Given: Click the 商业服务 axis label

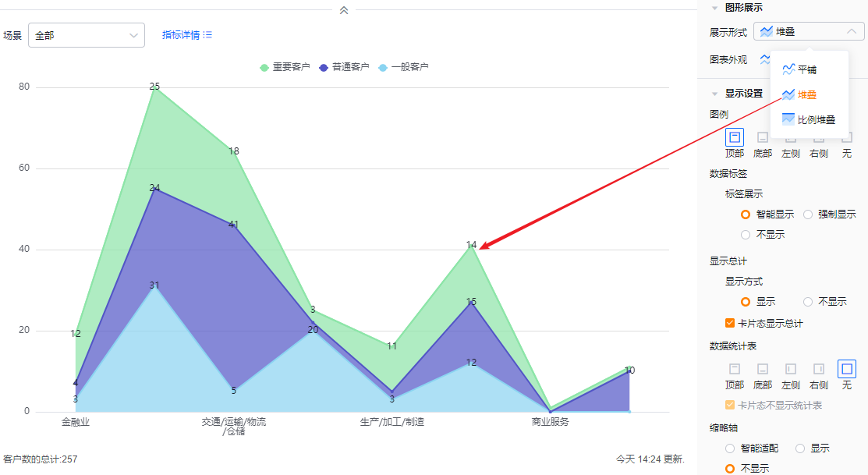Looking at the screenshot, I should click(x=551, y=422).
